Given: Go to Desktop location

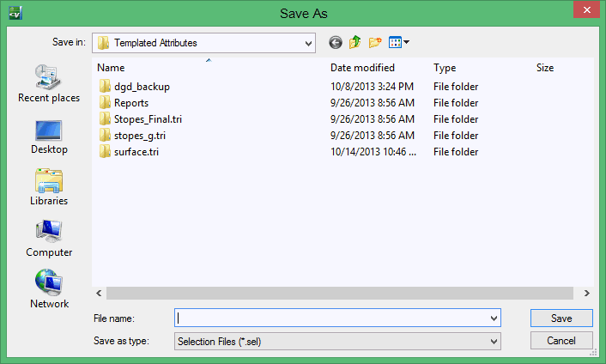Looking at the screenshot, I should click(49, 136).
